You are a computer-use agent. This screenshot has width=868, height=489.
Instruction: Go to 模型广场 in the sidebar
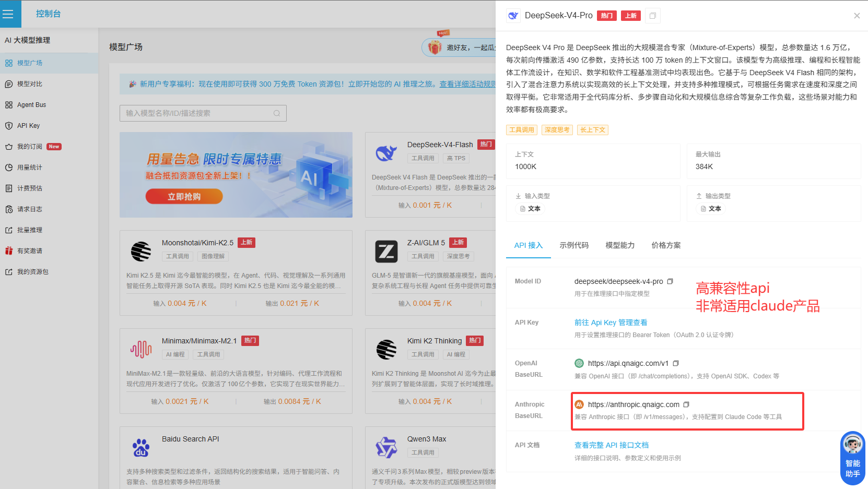[49, 63]
